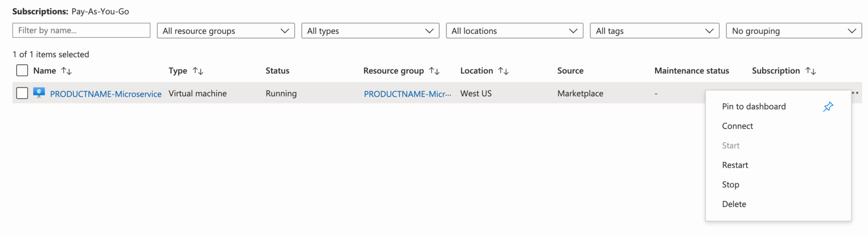Open the PRODUCTNAME-Microservice VM name link
This screenshot has height=235, width=868.
[106, 94]
